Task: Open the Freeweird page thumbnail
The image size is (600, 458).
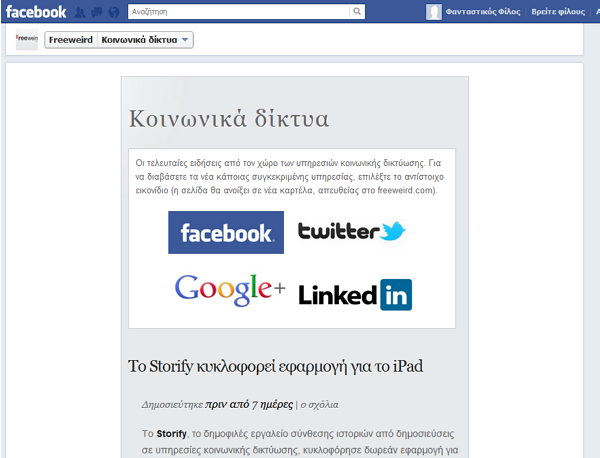Action: pyautogui.click(x=27, y=39)
